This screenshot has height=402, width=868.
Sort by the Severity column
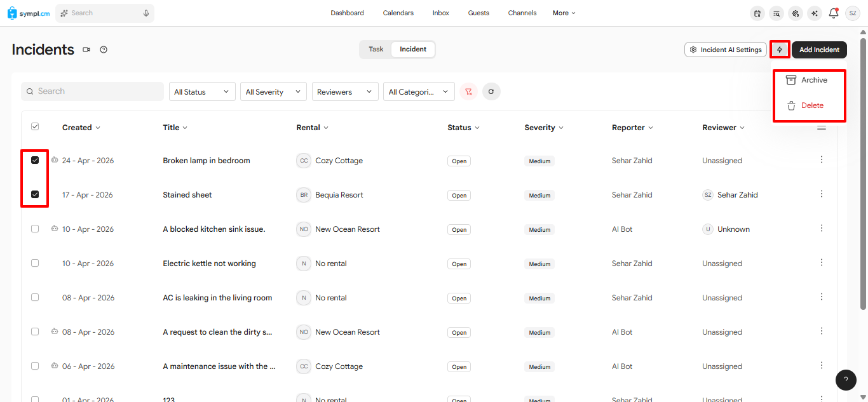click(544, 128)
